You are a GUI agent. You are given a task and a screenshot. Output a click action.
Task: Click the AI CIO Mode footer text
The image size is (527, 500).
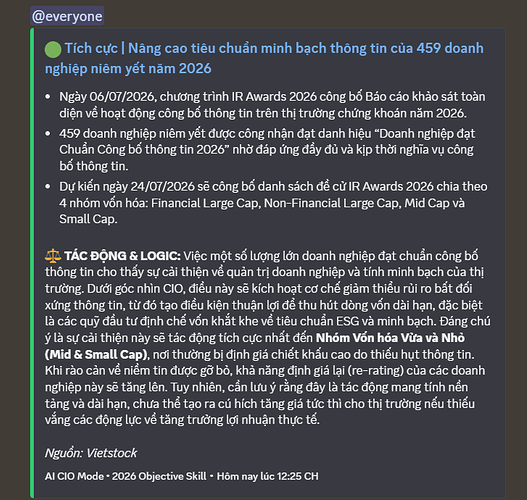pyautogui.click(x=74, y=476)
